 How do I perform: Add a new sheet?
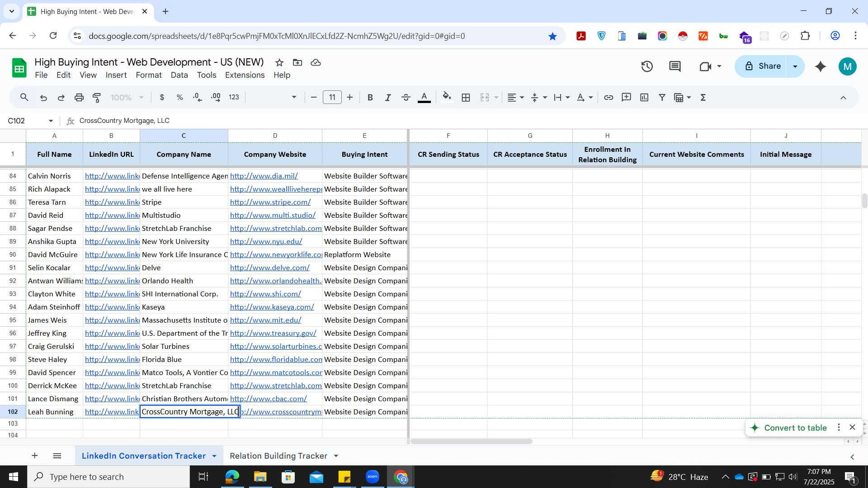(34, 455)
